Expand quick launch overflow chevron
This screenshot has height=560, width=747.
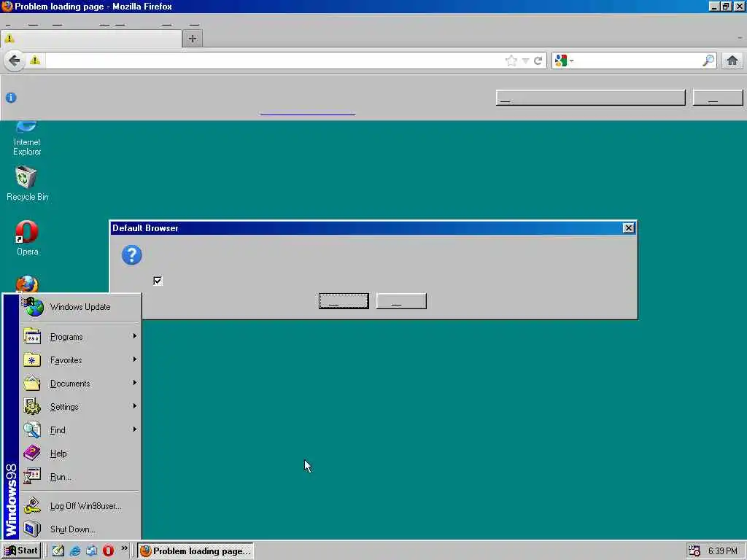coord(124,548)
